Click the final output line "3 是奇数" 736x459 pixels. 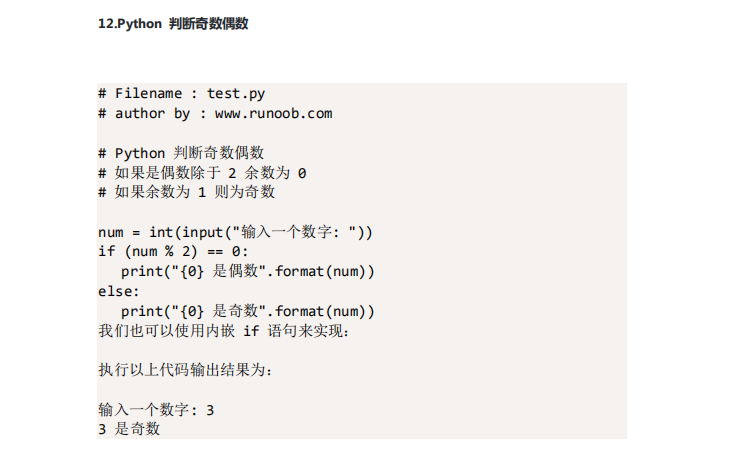(129, 429)
